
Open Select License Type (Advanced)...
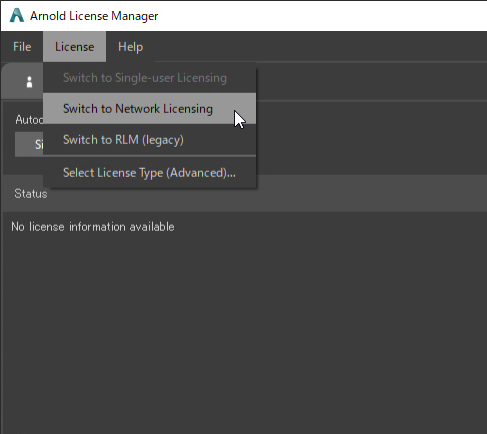[149, 173]
